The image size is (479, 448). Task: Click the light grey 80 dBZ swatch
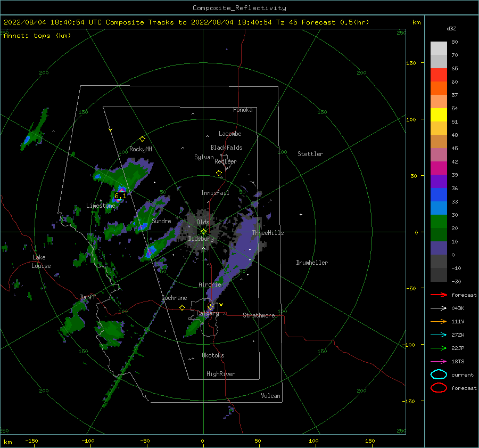439,48
